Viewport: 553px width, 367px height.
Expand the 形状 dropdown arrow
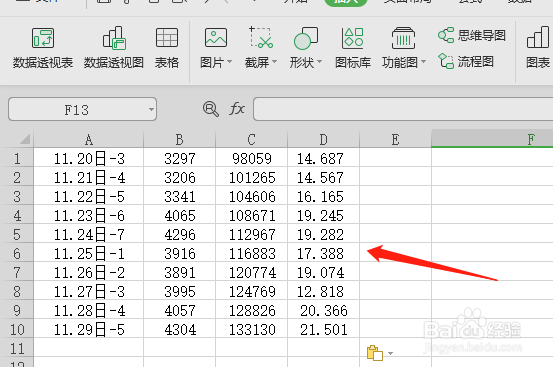pos(319,62)
